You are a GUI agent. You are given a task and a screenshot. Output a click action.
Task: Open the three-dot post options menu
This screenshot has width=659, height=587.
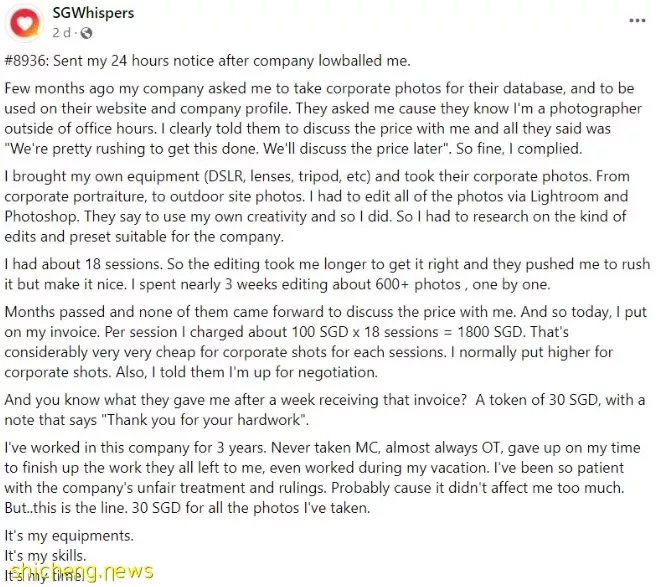[637, 20]
